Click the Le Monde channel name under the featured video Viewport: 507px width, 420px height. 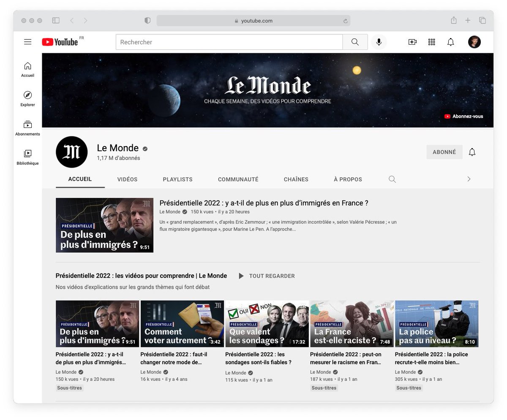click(x=170, y=212)
